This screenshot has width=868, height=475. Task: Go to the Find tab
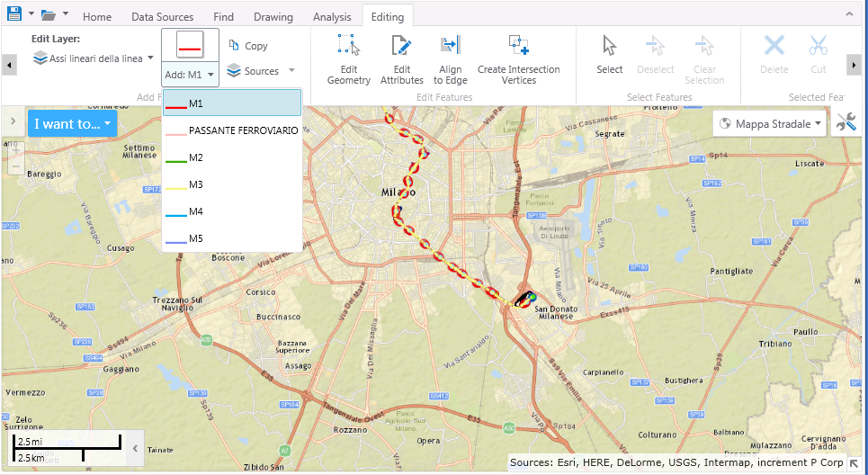(223, 16)
